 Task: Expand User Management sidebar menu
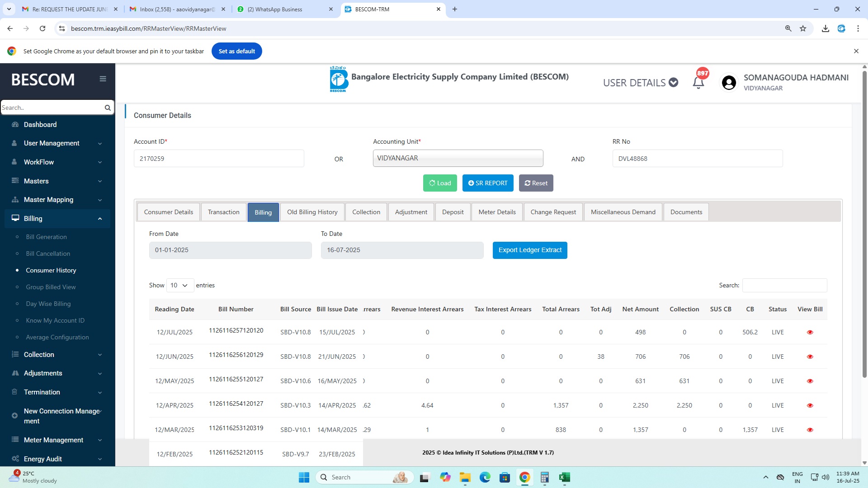pyautogui.click(x=57, y=143)
